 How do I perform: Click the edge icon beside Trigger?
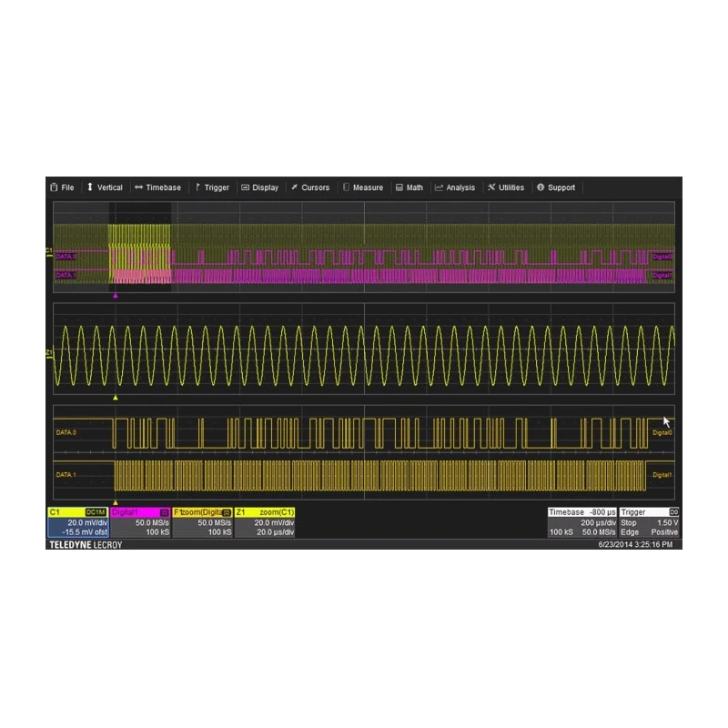tap(197, 187)
